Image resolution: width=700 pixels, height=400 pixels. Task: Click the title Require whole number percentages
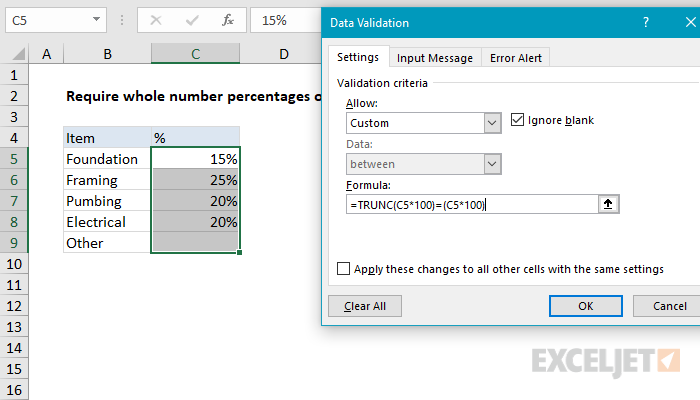pyautogui.click(x=193, y=96)
